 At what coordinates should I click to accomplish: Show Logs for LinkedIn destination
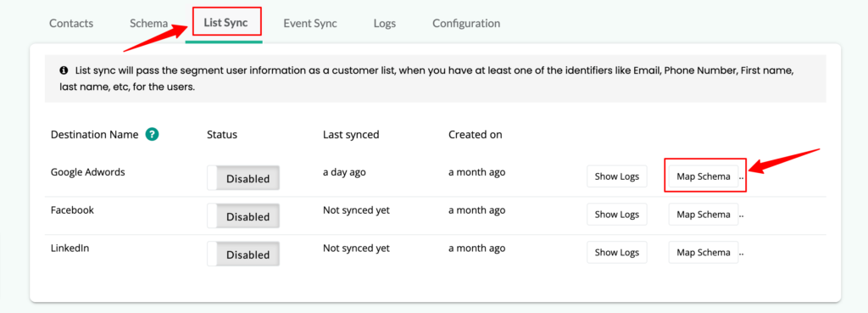tap(617, 252)
